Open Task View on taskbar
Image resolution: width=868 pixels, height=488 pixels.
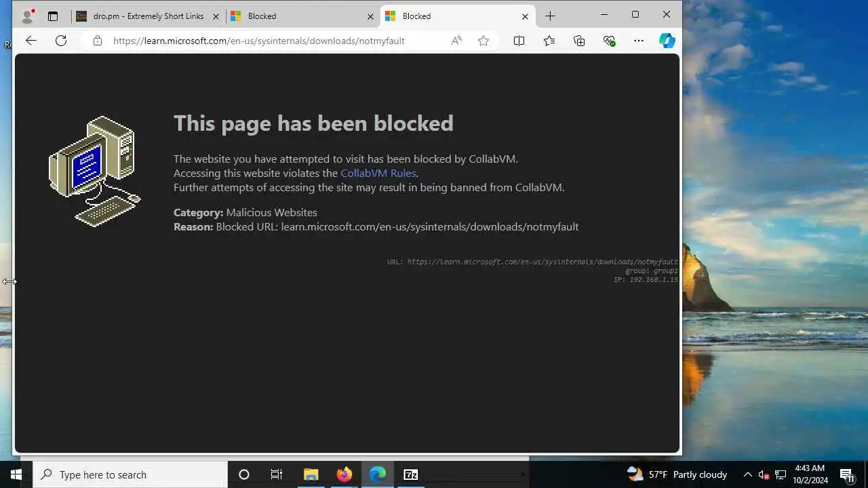[x=277, y=474]
